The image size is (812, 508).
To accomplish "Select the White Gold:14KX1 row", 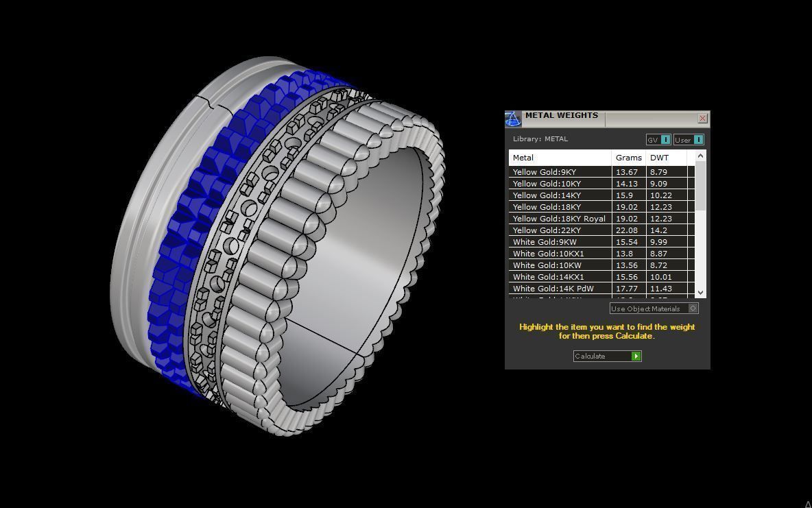I will click(601, 277).
